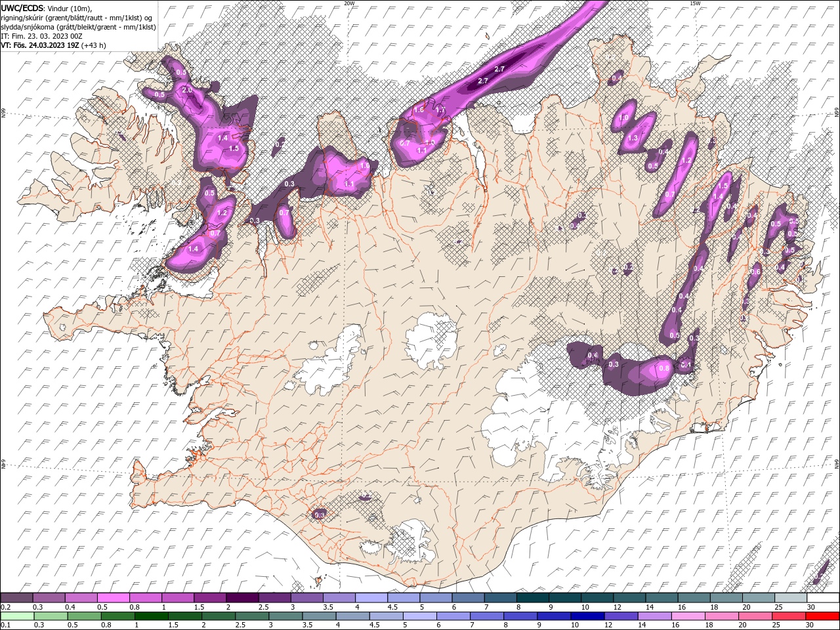Click the lower legend swatch starting at 2.5
The image size is (840, 630).
coord(251,616)
